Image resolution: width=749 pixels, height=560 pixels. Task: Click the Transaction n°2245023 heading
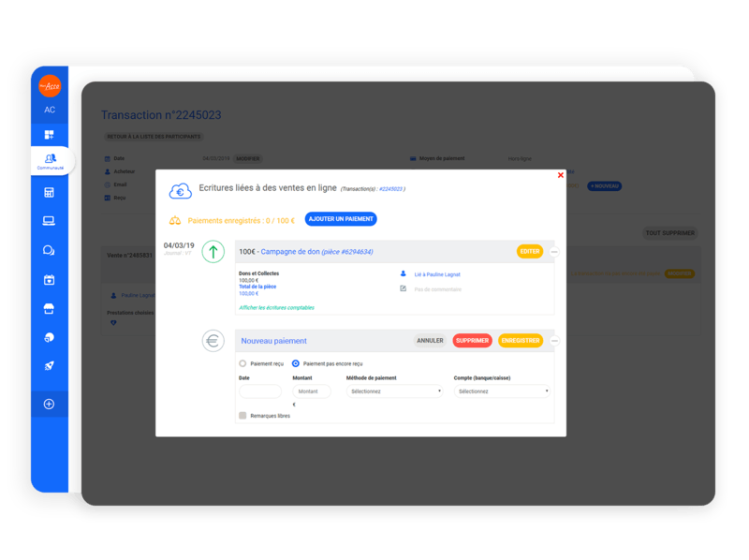[x=161, y=115]
